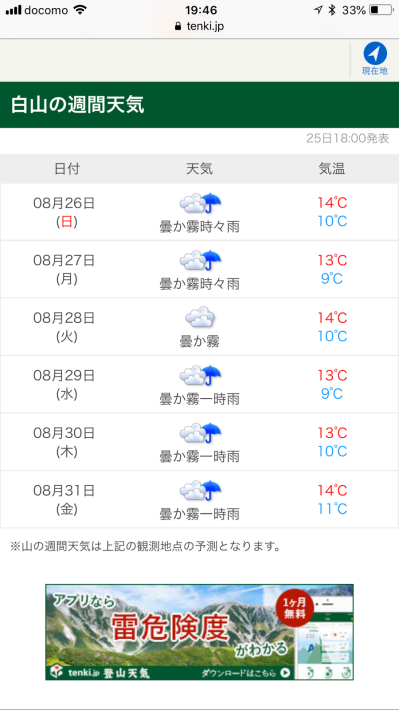Tap the battery icon in status bar
The width and height of the screenshot is (399, 710).
pos(381,10)
